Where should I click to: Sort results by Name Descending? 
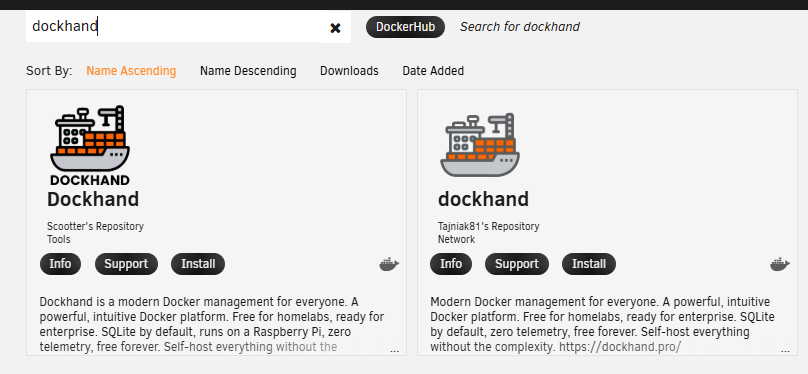point(248,71)
